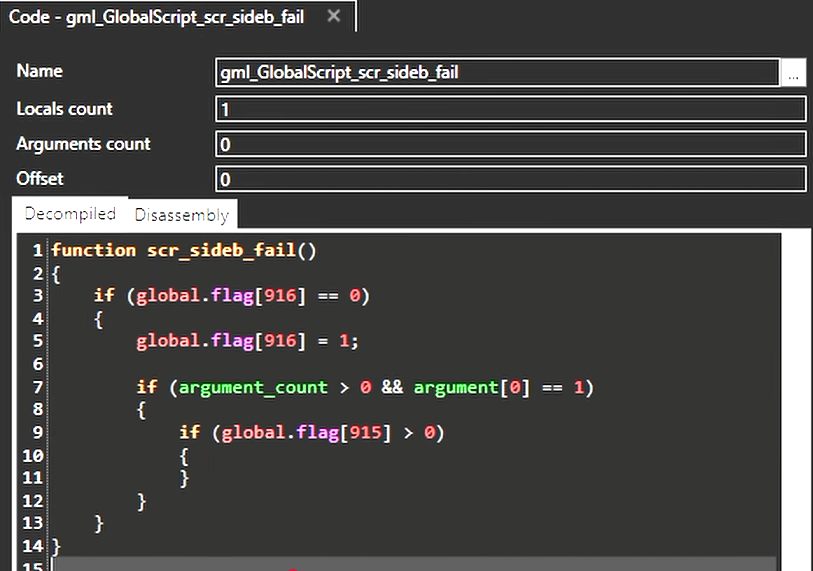Select the "Arguments count" label

click(x=83, y=144)
